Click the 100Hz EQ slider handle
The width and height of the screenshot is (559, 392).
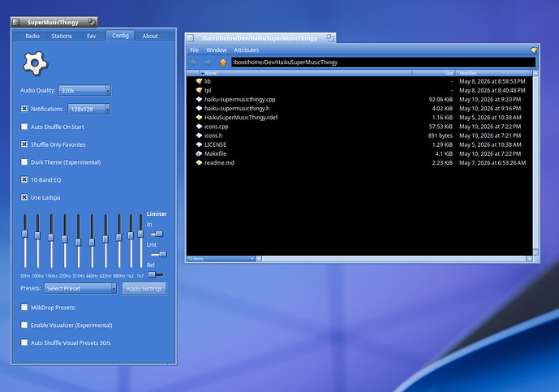(37, 235)
